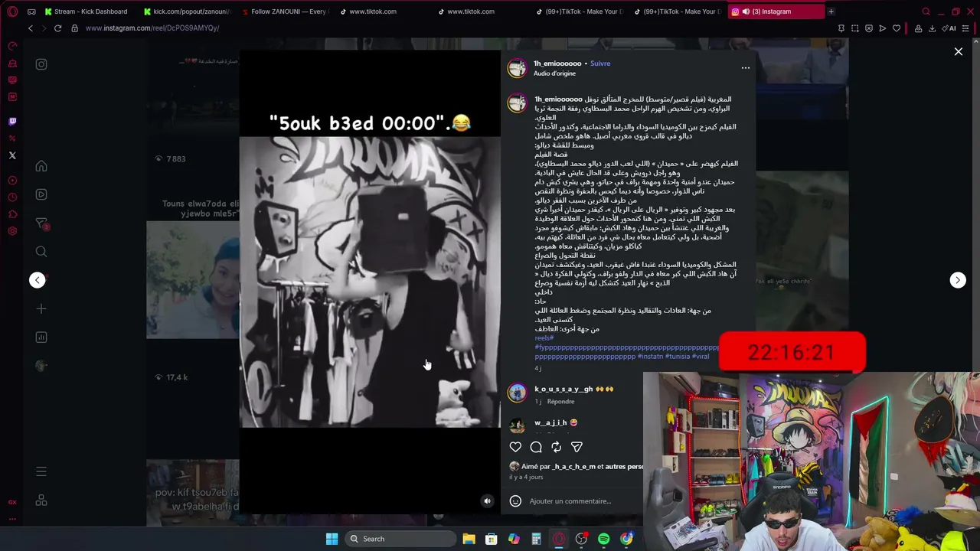This screenshot has height=551, width=980.
Task: Switch to the Follow ZANOUNI tab
Action: (286, 11)
